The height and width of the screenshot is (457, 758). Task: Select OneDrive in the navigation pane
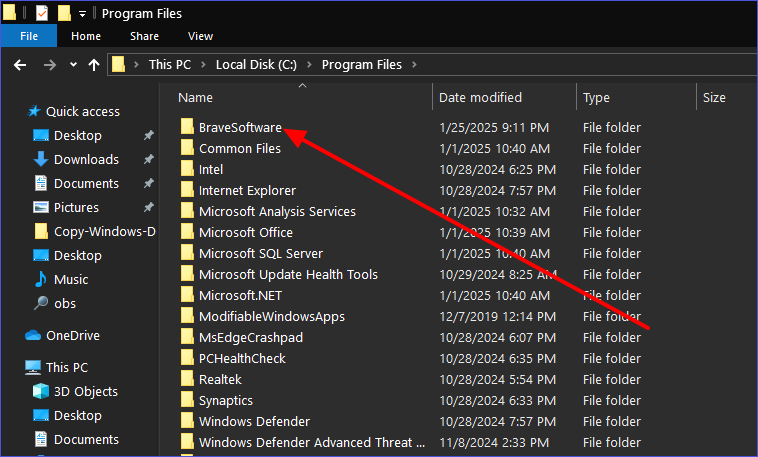(73, 336)
